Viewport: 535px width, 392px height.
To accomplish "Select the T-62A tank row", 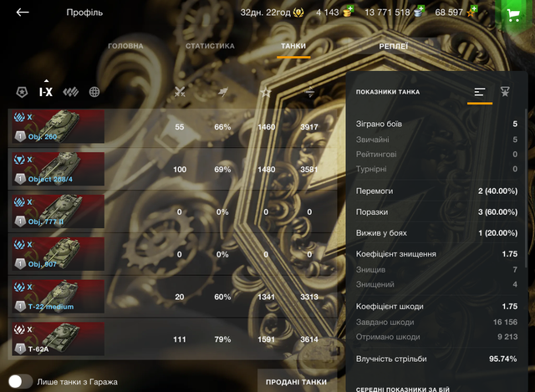I will [172, 339].
